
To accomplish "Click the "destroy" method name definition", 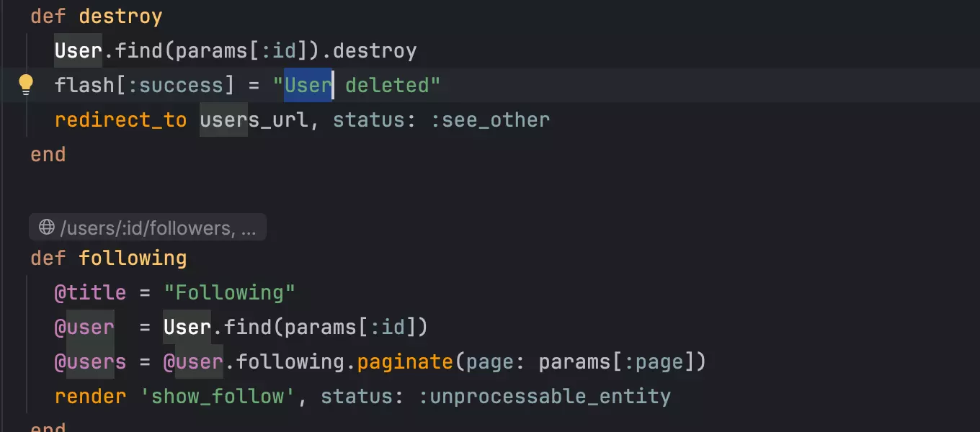I will pyautogui.click(x=120, y=17).
